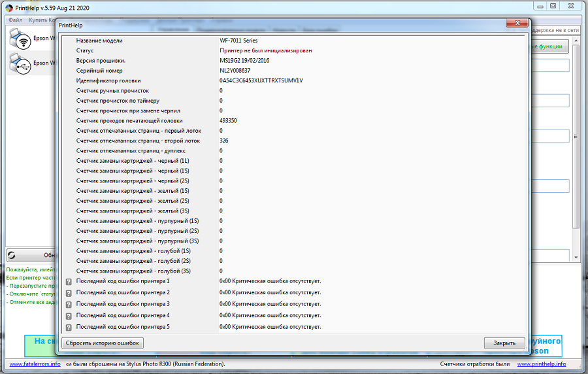Click 'Счетчик отпечатанных страниц - второй лоток' label
The width and height of the screenshot is (588, 374).
coord(138,141)
